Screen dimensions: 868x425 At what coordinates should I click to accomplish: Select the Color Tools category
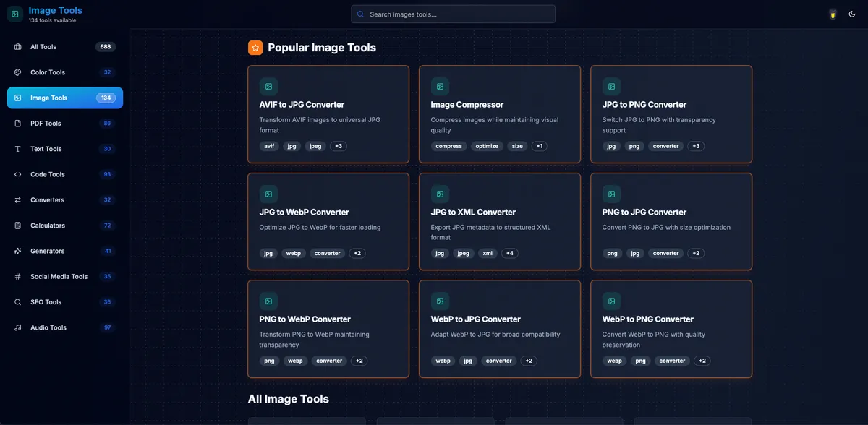65,72
